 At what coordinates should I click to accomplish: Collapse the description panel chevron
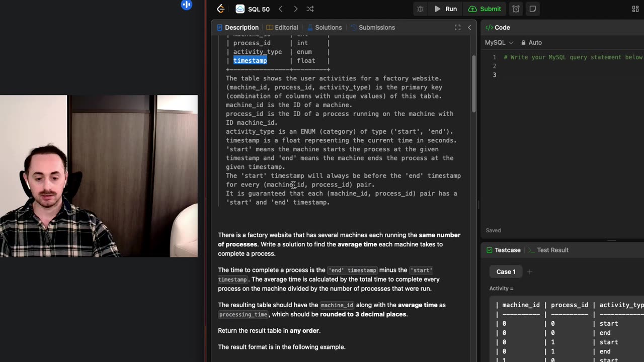(x=469, y=28)
